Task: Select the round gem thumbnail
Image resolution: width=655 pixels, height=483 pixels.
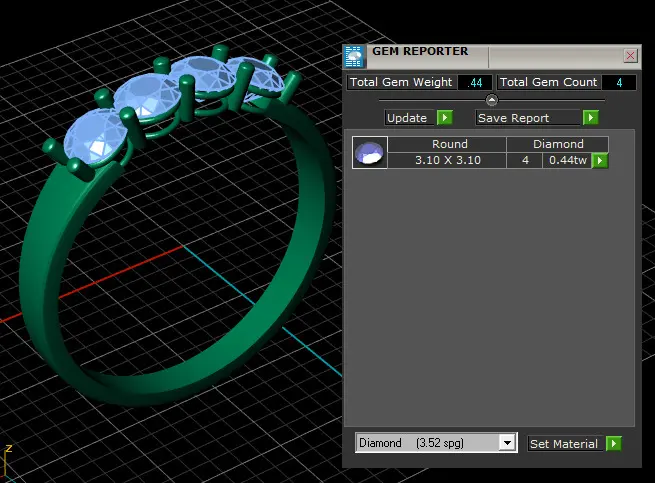Action: [x=370, y=153]
